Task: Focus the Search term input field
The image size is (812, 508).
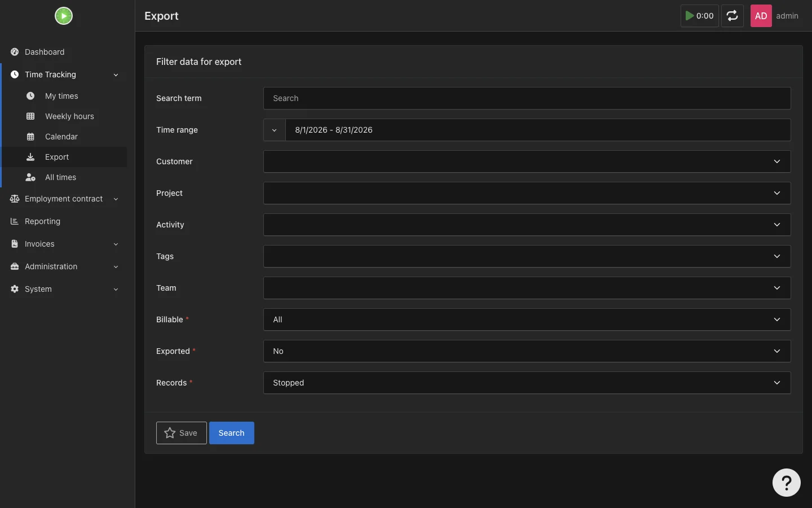Action: click(x=527, y=98)
